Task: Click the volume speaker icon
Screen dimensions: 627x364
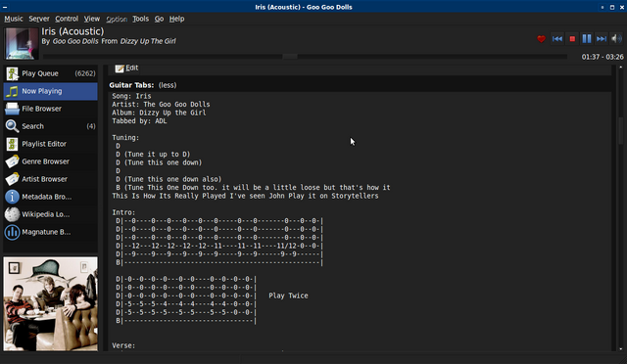Action: coord(616,39)
